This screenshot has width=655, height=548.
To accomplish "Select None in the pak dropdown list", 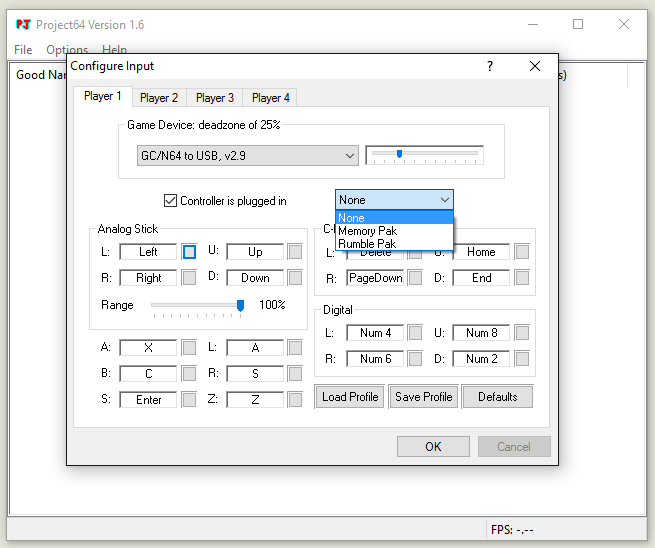I will click(394, 218).
